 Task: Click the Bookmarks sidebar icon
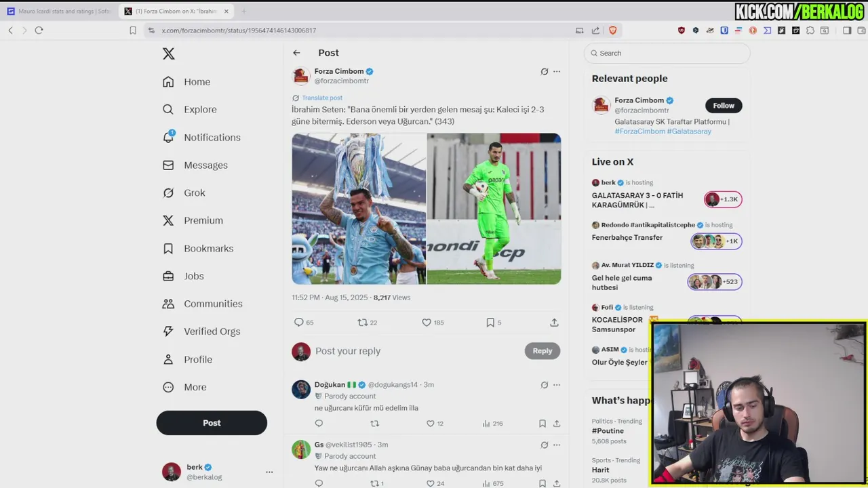point(168,249)
